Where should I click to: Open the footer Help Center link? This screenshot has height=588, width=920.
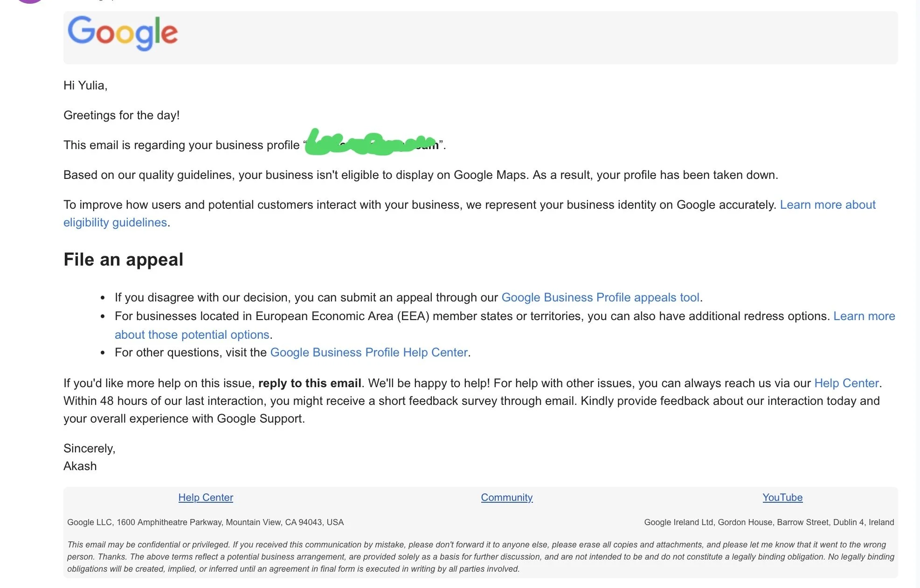coord(206,498)
